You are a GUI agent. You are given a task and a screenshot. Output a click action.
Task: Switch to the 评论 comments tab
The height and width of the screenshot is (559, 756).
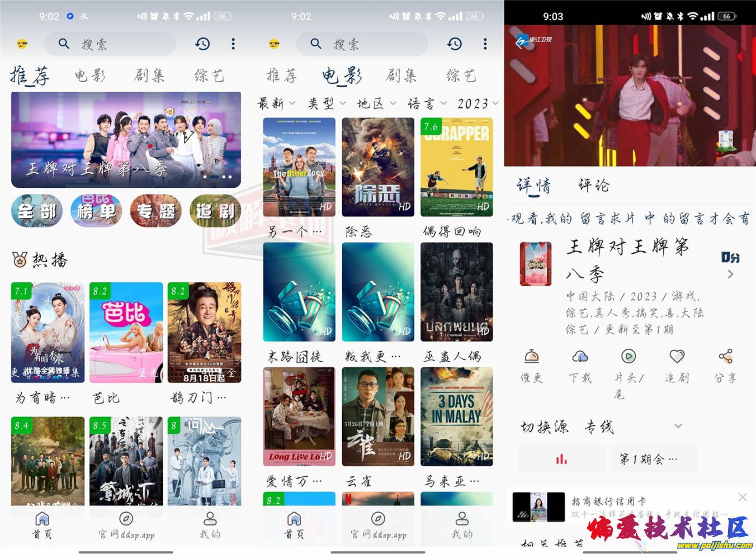click(593, 186)
